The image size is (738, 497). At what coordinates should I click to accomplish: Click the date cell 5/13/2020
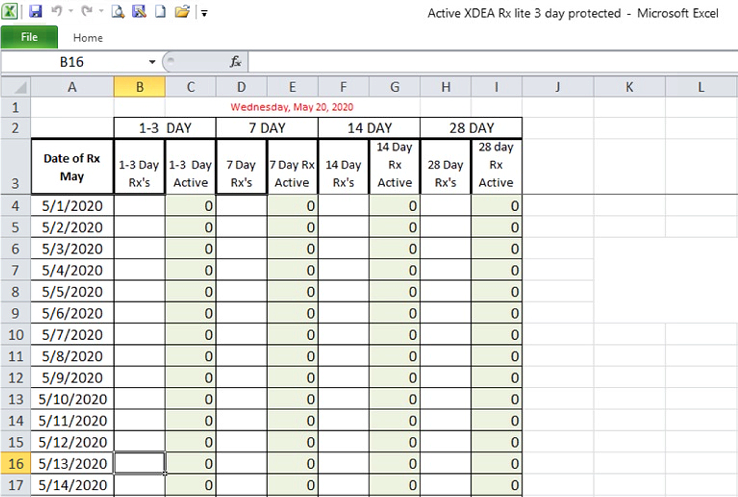[72, 464]
